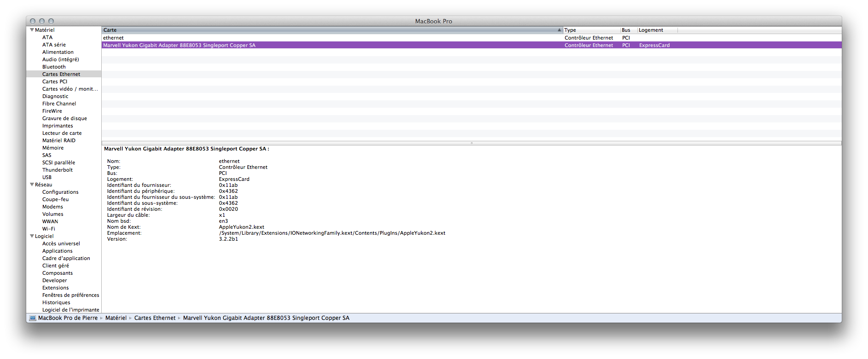Select Cartes PCI in the sidebar
This screenshot has height=359, width=868.
tap(55, 81)
